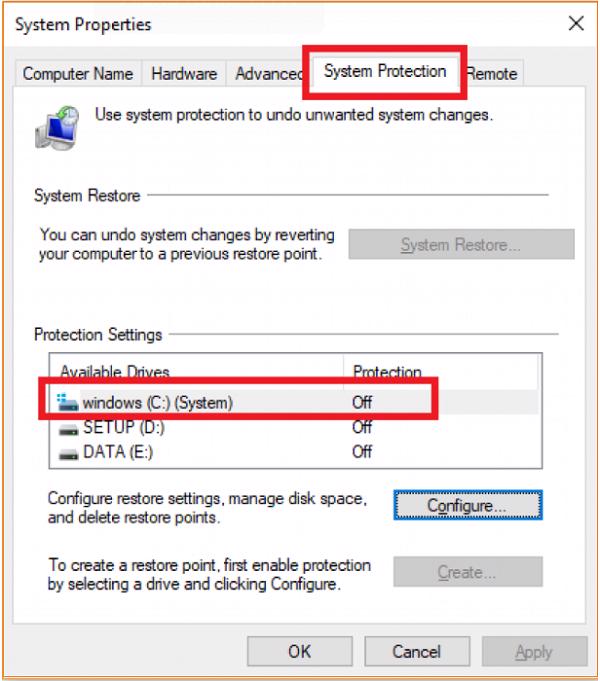The image size is (600, 681).
Task: Switch to the Computer Name tab
Action: 78,74
